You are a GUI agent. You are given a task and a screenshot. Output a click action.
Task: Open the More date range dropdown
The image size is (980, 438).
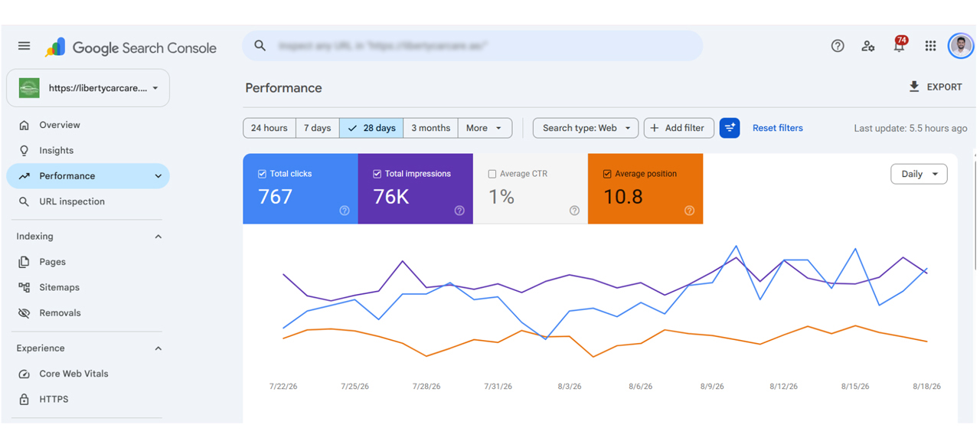(x=484, y=128)
